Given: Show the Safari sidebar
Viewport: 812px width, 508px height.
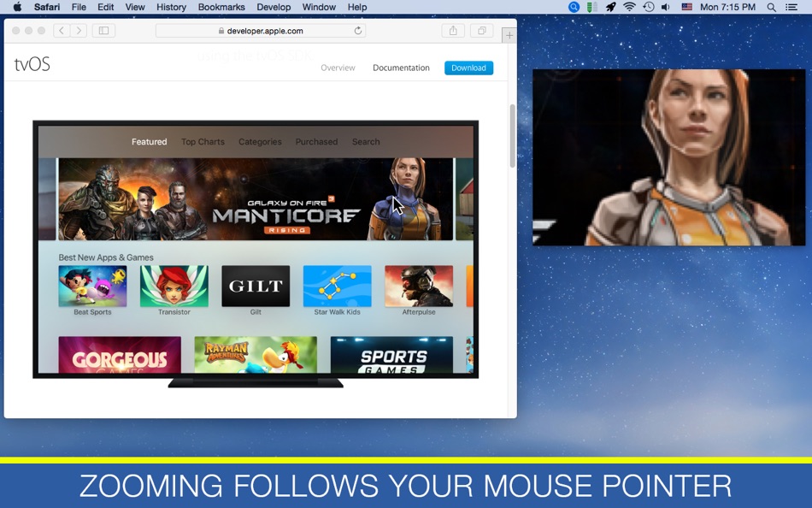Looking at the screenshot, I should (x=103, y=31).
